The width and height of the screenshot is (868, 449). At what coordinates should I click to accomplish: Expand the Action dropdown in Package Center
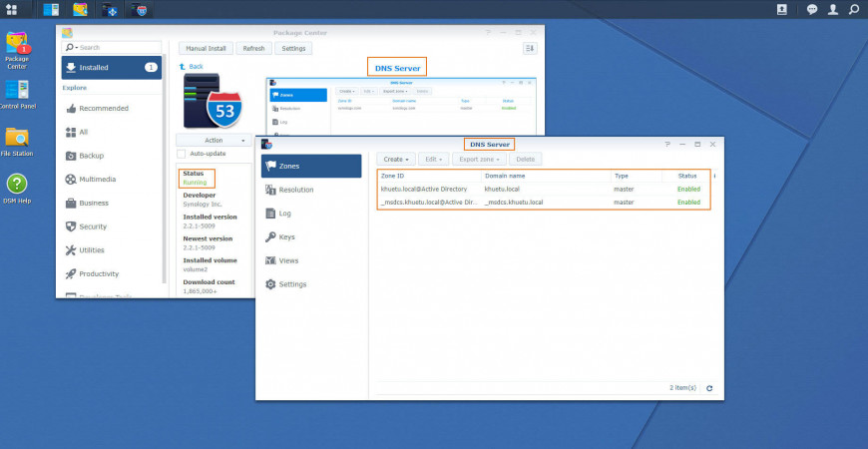point(215,140)
